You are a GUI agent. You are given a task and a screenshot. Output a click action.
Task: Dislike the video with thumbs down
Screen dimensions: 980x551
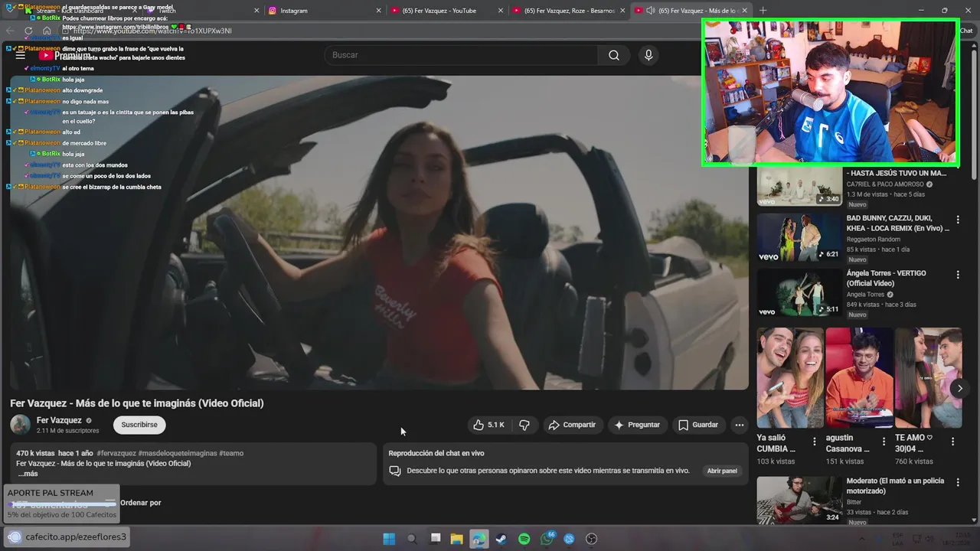(524, 425)
